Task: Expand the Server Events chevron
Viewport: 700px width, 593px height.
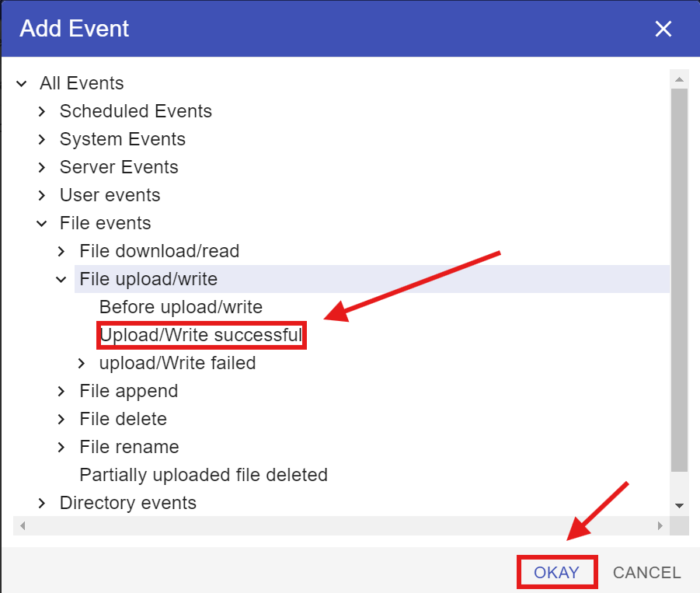Action: [42, 167]
